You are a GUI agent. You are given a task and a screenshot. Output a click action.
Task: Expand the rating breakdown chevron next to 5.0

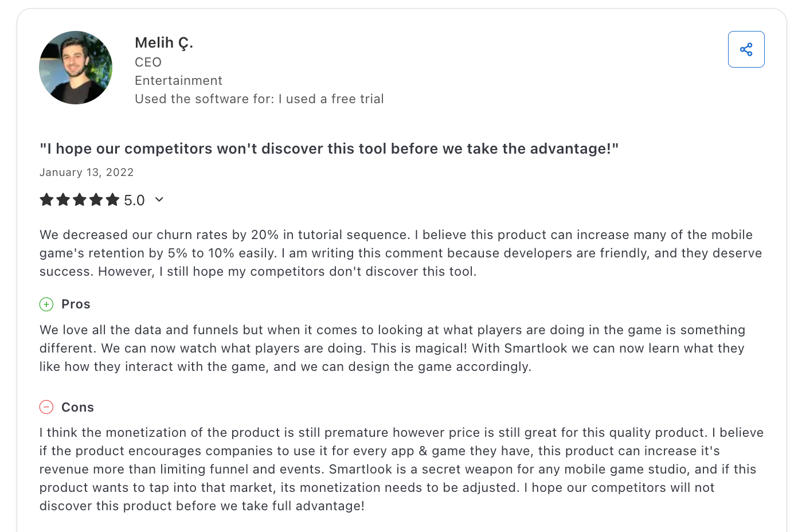coord(159,199)
